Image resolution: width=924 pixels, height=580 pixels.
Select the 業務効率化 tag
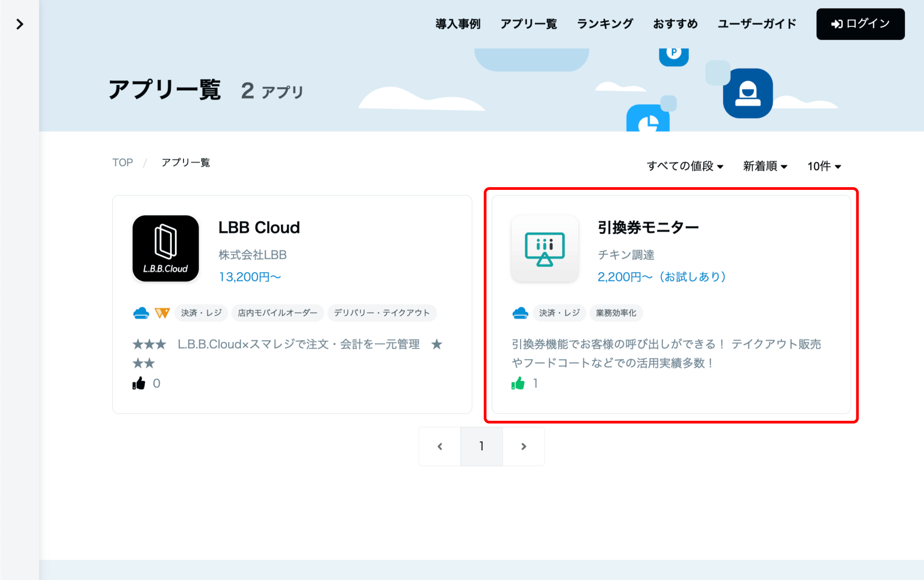tap(616, 313)
